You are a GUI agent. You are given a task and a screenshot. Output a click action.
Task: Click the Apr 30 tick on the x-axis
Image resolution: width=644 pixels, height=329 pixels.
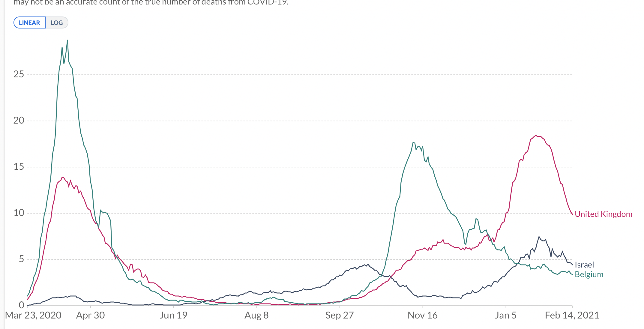pos(91,315)
